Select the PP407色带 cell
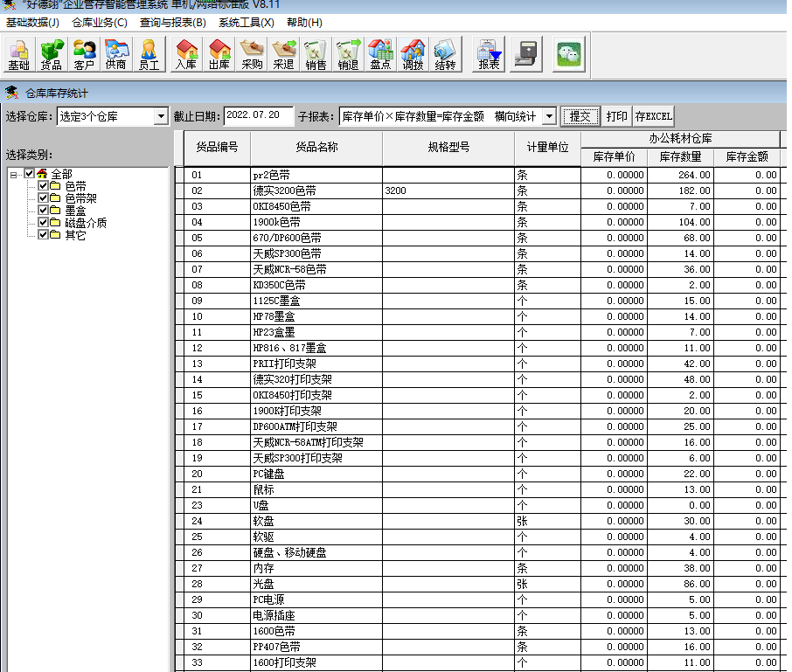 click(316, 647)
